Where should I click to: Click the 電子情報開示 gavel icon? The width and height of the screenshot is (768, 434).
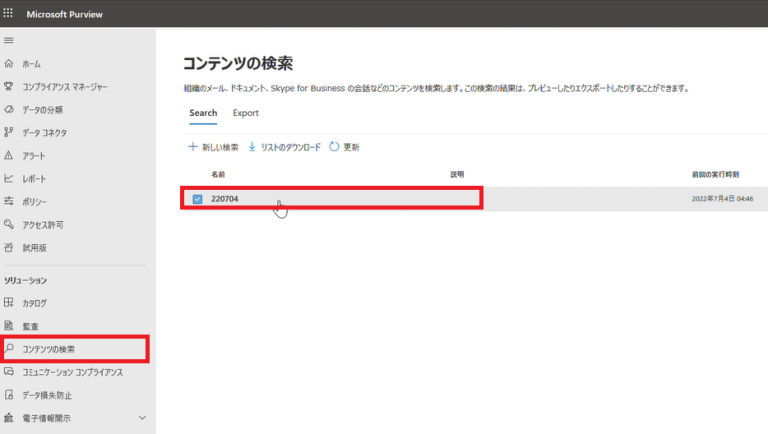[9, 418]
